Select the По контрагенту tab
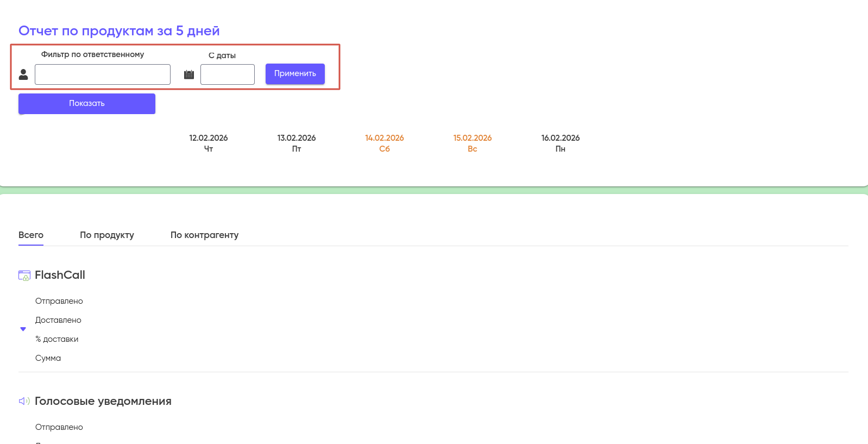868x444 pixels. (x=204, y=235)
